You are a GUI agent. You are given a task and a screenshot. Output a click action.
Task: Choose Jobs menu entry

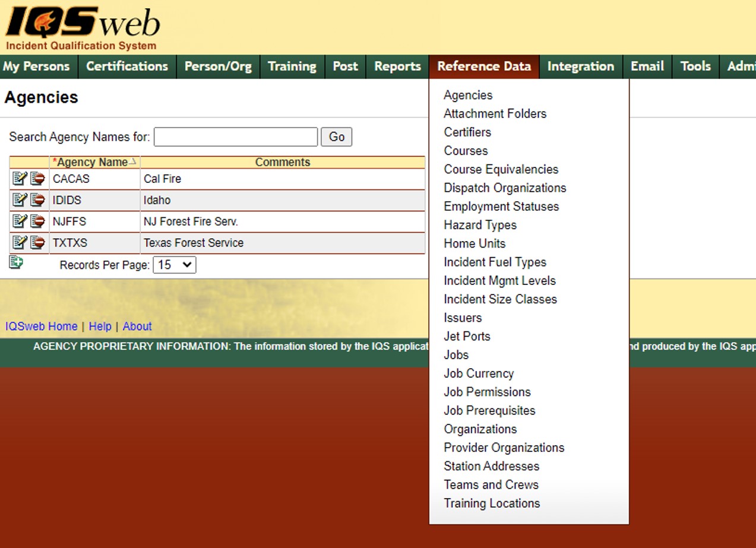coord(456,354)
